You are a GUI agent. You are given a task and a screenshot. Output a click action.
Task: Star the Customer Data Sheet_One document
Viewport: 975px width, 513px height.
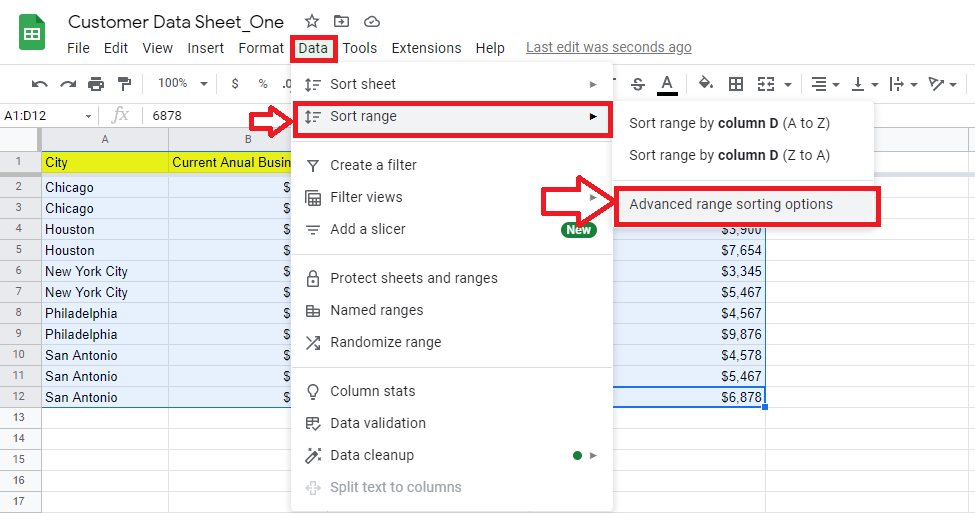tap(312, 21)
